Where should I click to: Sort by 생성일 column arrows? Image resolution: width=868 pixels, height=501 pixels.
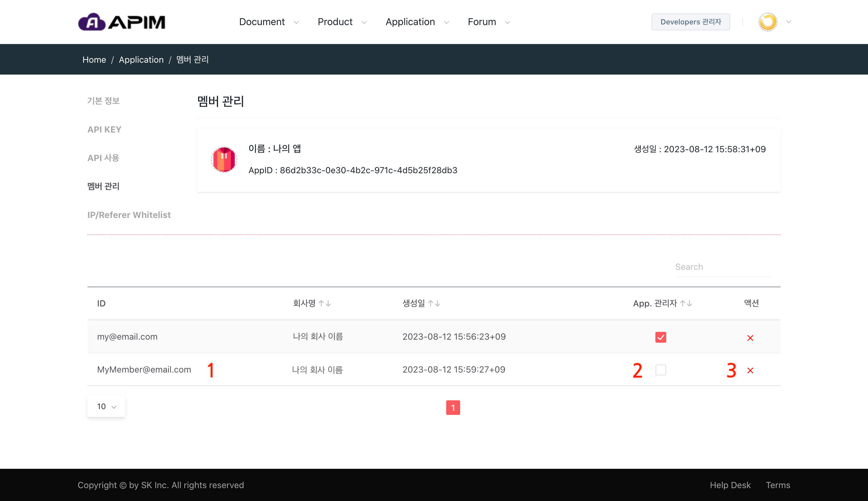434,303
